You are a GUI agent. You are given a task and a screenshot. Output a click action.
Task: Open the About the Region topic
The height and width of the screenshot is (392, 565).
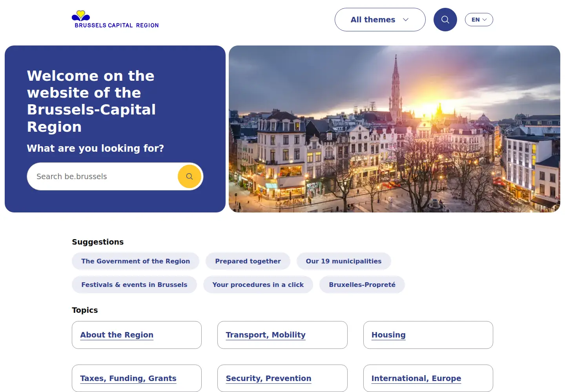pyautogui.click(x=137, y=335)
